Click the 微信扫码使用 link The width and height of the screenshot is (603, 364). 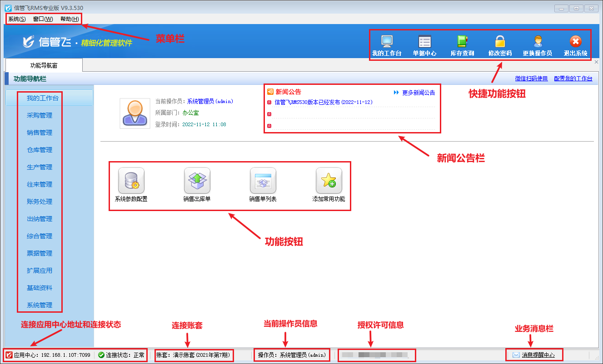[531, 79]
